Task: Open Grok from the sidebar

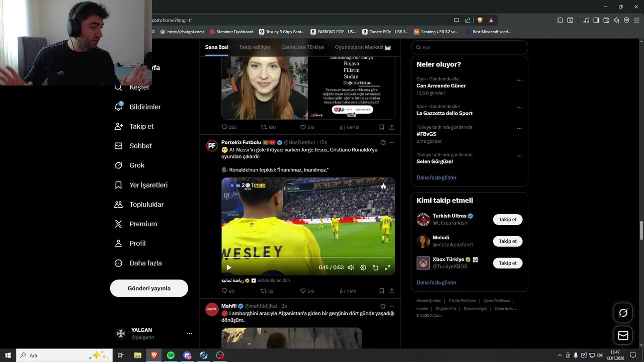Action: point(129,165)
